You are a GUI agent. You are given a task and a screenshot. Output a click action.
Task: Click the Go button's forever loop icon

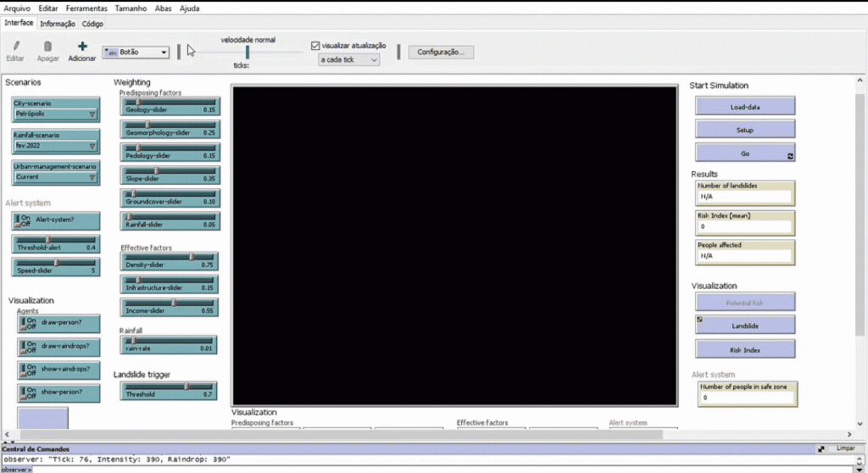(790, 157)
